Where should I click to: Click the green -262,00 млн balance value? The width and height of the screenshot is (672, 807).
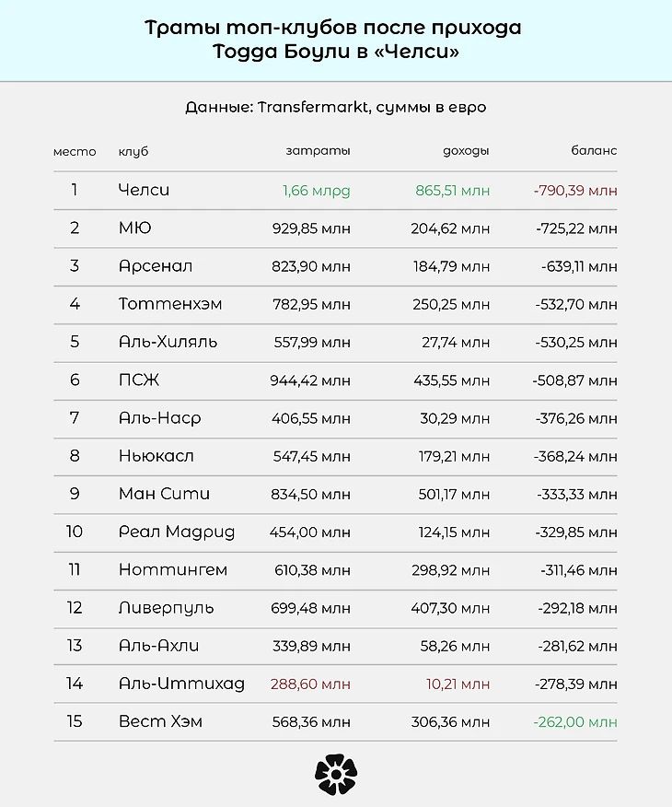(x=575, y=721)
